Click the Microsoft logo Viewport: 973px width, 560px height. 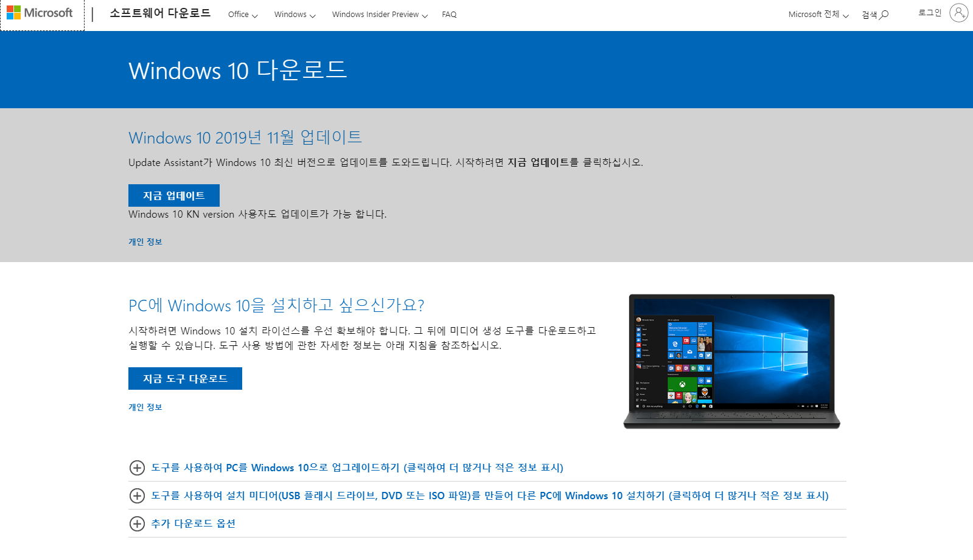40,13
